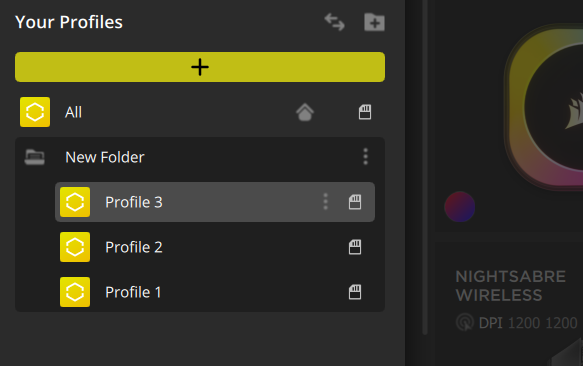Select the Profile 1 row label
Viewport: 583px width, 366px height.
coord(133,292)
